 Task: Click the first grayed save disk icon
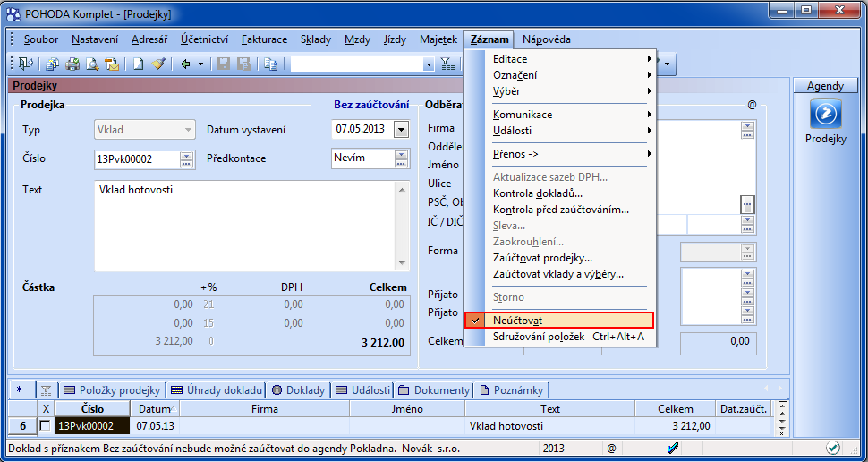(x=224, y=64)
